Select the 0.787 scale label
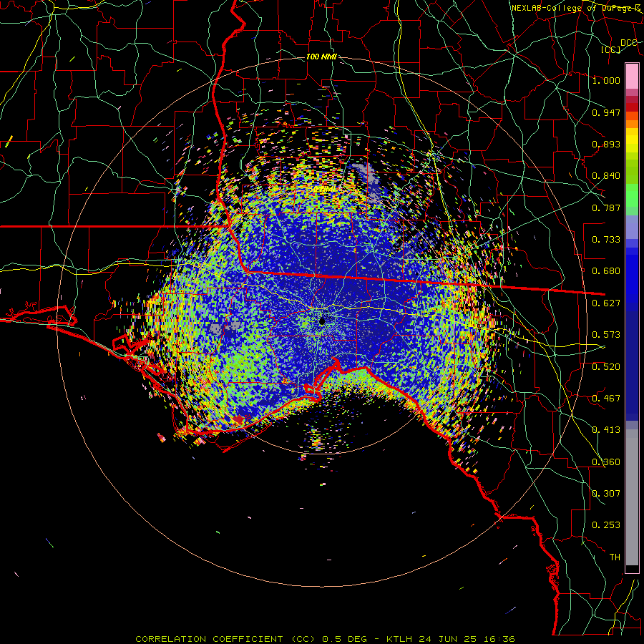644x644 pixels. (x=606, y=208)
